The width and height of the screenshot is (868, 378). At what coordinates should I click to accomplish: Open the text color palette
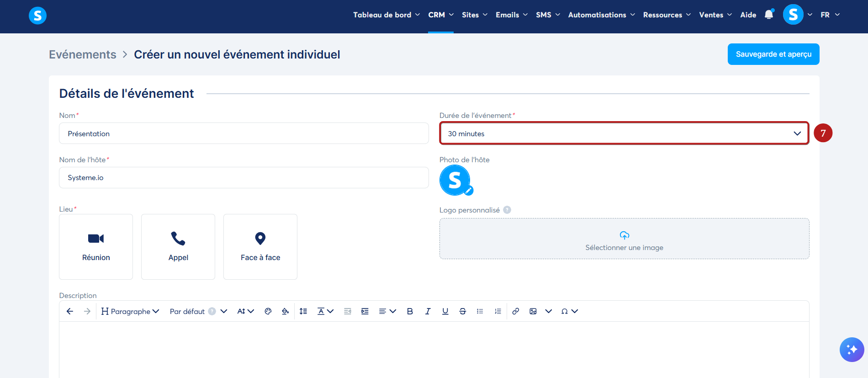click(268, 311)
